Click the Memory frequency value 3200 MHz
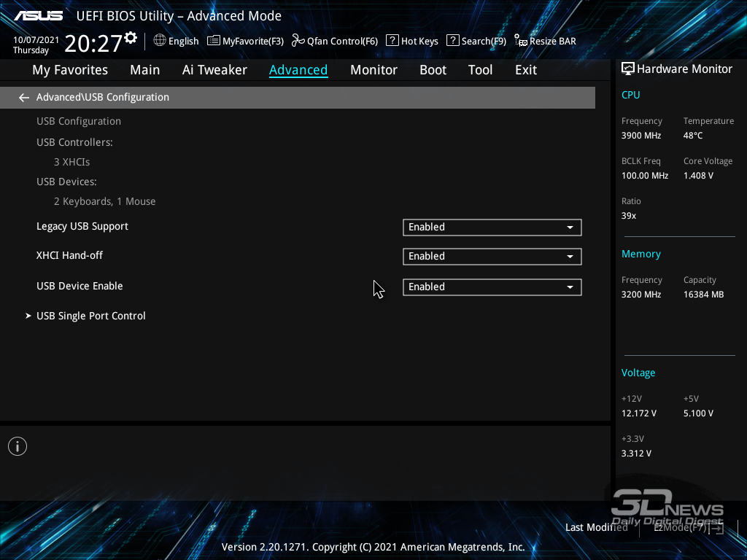Image resolution: width=747 pixels, height=560 pixels. tap(641, 295)
